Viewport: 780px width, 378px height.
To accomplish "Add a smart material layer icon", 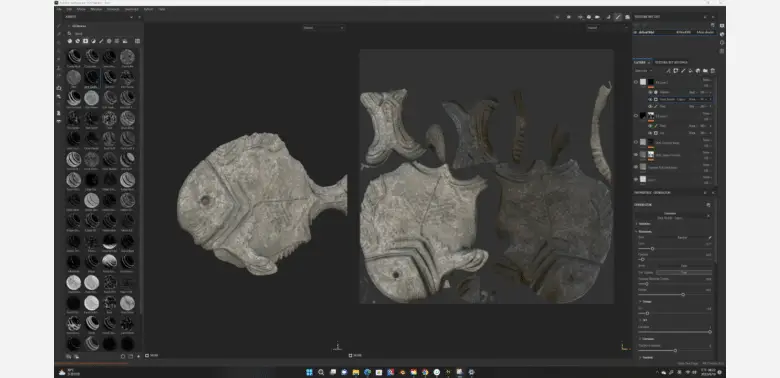I will (698, 71).
